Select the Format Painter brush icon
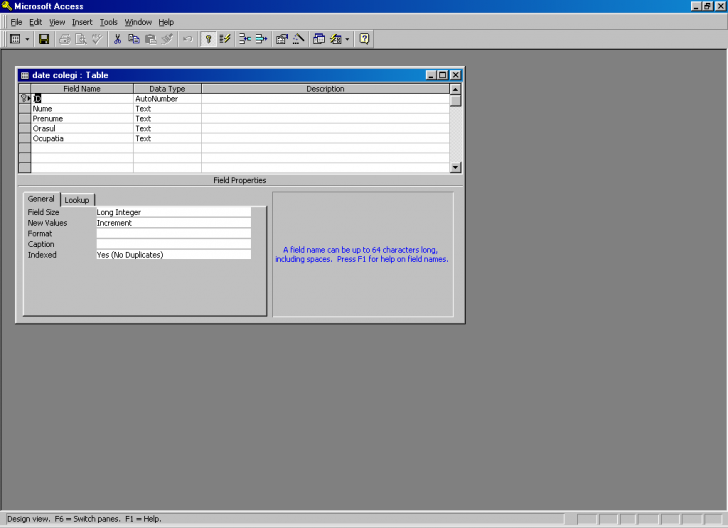The width and height of the screenshot is (728, 528). 167,39
